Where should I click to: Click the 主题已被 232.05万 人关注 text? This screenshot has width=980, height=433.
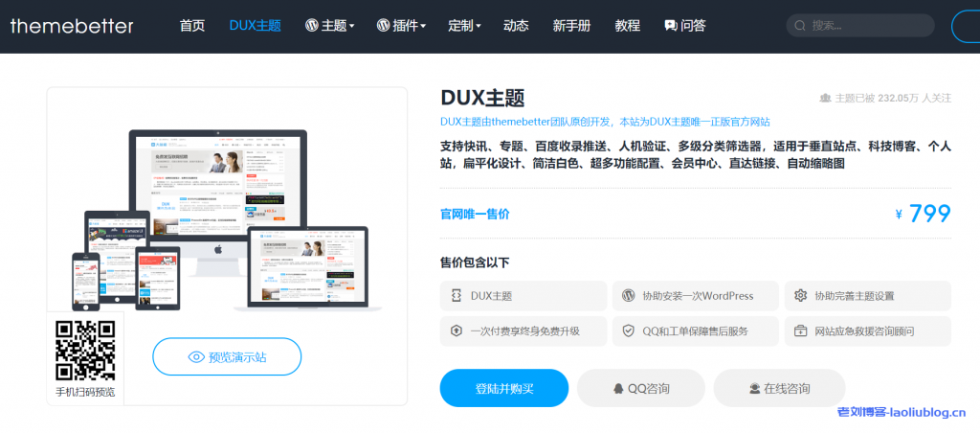point(894,99)
